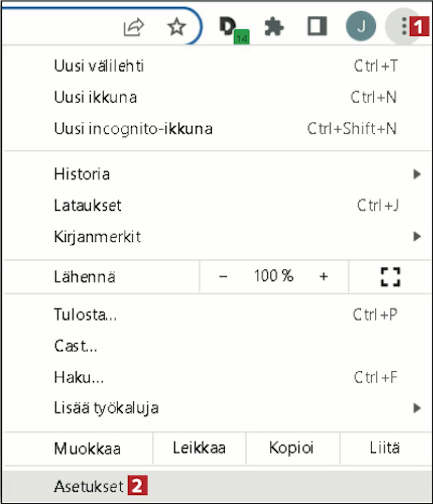Screen dimensions: 433x504
Task: Select Uusi välilehti from the menu
Action: (218, 66)
